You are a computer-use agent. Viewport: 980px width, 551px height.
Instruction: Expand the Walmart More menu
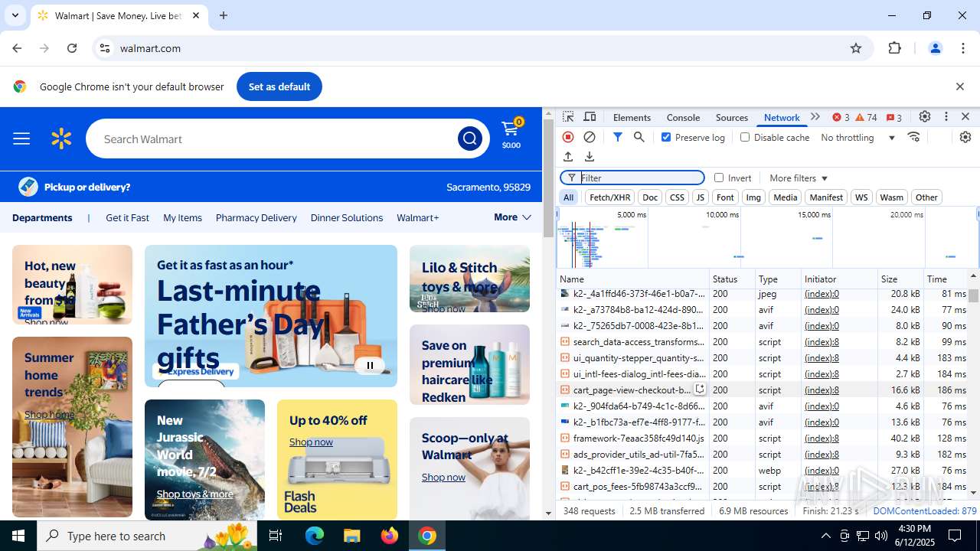(x=512, y=217)
